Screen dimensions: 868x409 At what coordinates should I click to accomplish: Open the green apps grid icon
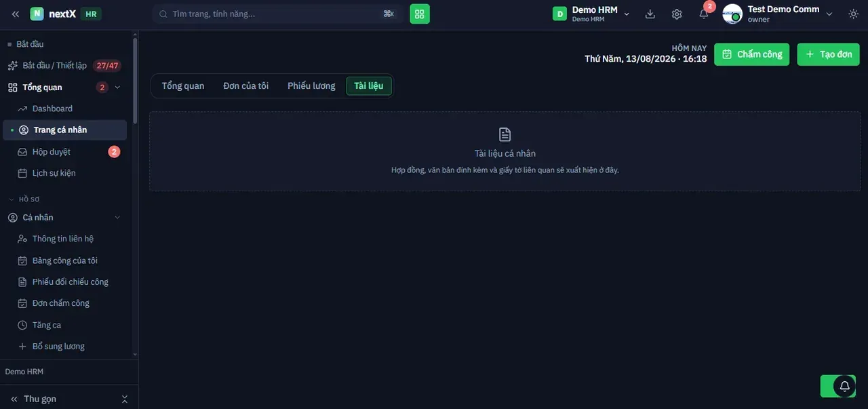coord(420,14)
